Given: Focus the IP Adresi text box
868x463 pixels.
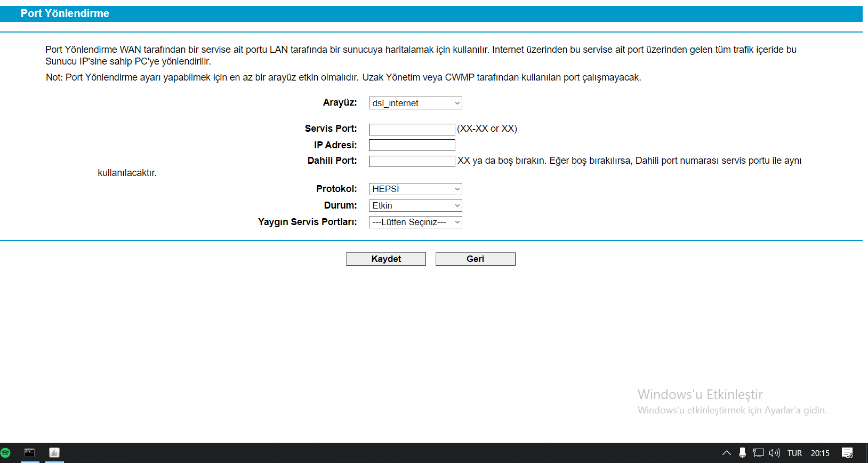Looking at the screenshot, I should coord(412,145).
